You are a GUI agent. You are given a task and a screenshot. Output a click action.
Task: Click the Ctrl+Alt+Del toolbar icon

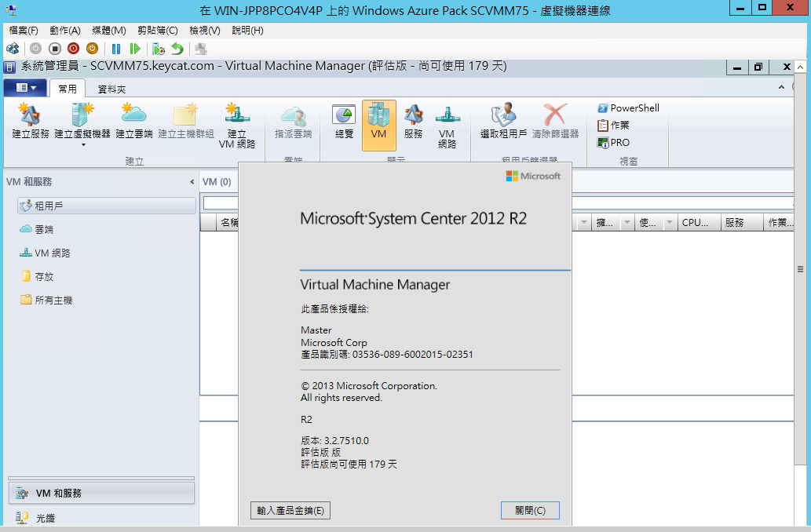[x=13, y=49]
